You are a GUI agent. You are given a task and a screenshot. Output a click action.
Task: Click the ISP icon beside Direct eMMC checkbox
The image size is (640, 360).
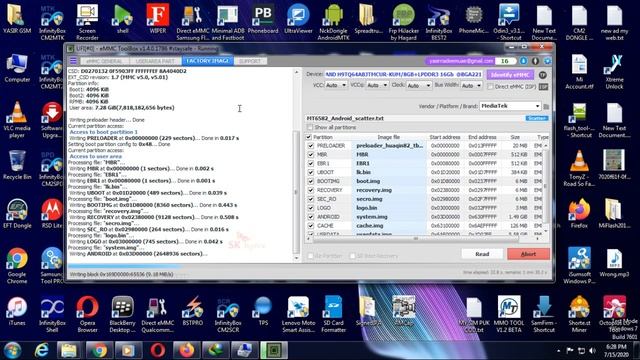point(543,87)
